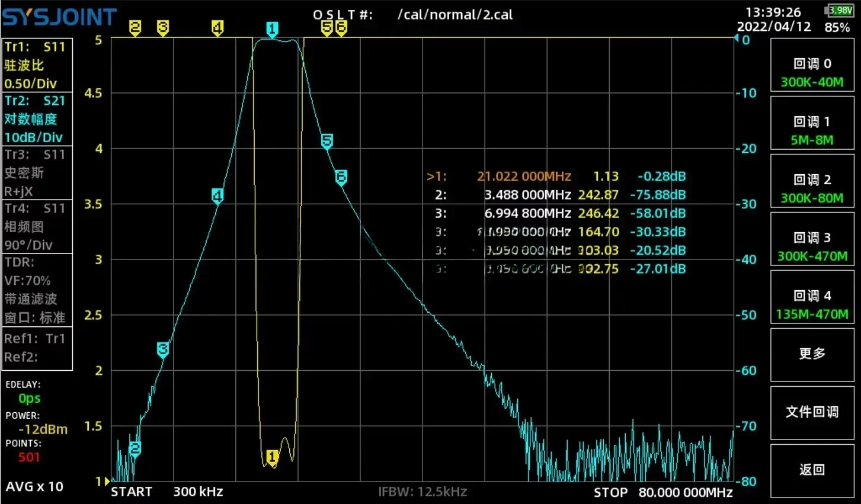The width and height of the screenshot is (861, 504).
Task: Click the 0.50/Div scale of Tr1
Action: click(x=30, y=84)
